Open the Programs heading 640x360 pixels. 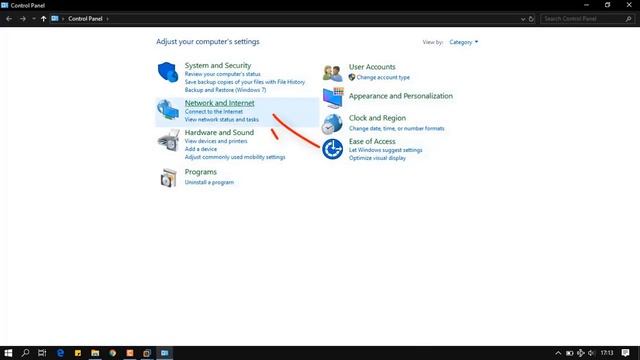coord(200,172)
